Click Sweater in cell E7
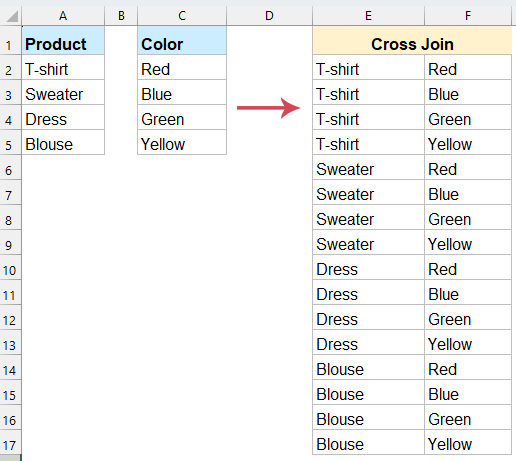Screen dimensions: 516x461 (368, 192)
